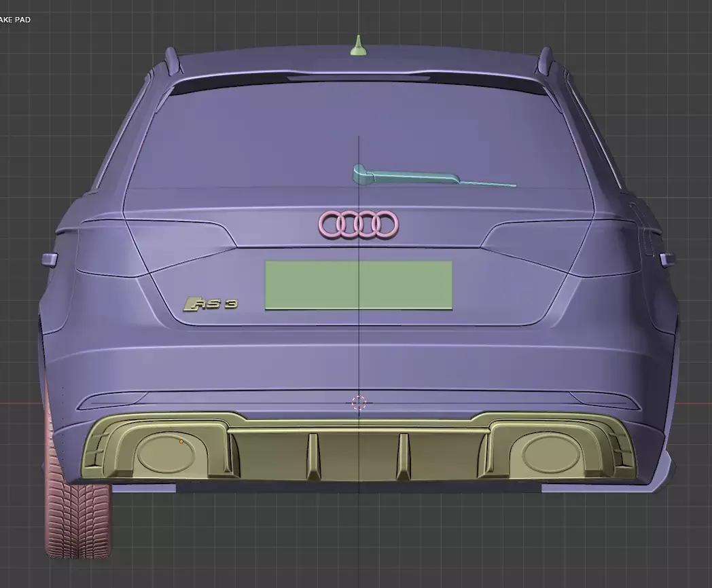Click the 3D cursor crosshair circle
712x588 pixels.
pos(359,403)
